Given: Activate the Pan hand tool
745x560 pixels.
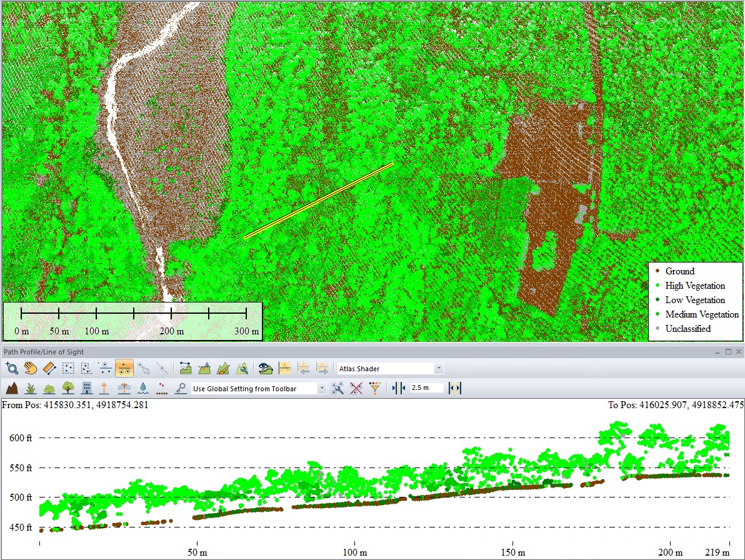Looking at the screenshot, I should 31,368.
